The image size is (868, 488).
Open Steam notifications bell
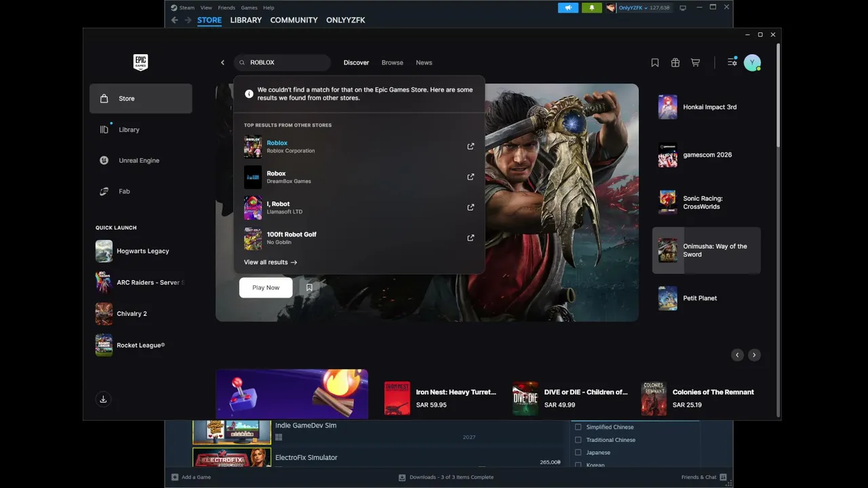click(591, 7)
